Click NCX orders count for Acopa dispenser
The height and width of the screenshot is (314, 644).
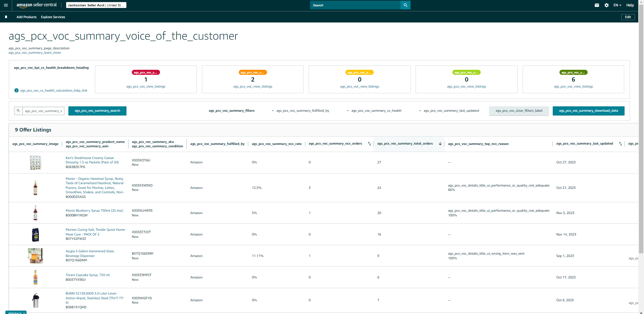pyautogui.click(x=310, y=256)
